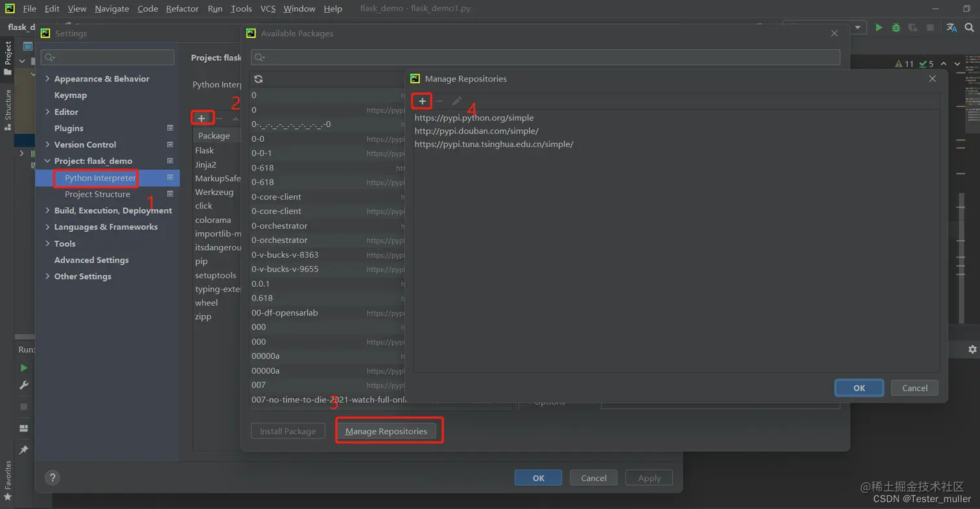The image size is (980, 509).
Task: Click the warnings triangle indicator showing 11
Action: (904, 63)
